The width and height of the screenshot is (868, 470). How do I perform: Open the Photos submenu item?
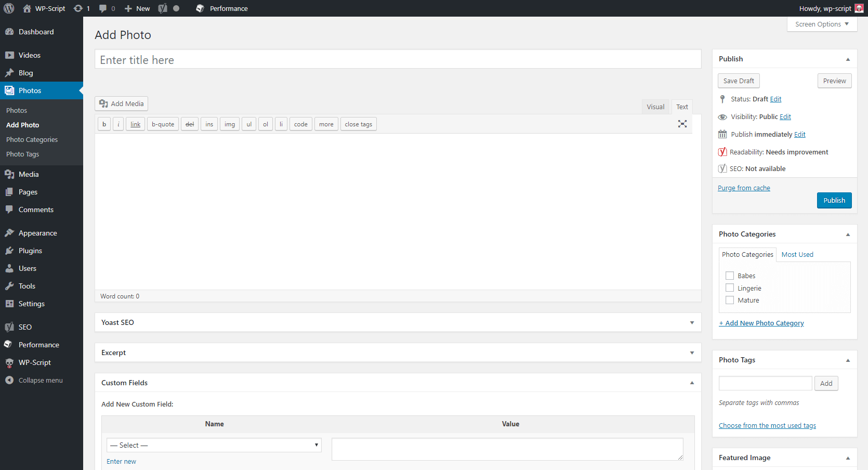click(17, 110)
